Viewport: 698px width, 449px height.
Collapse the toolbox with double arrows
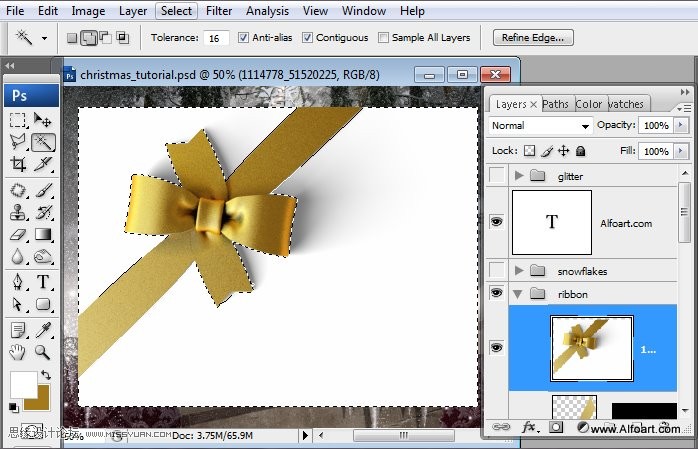point(10,66)
